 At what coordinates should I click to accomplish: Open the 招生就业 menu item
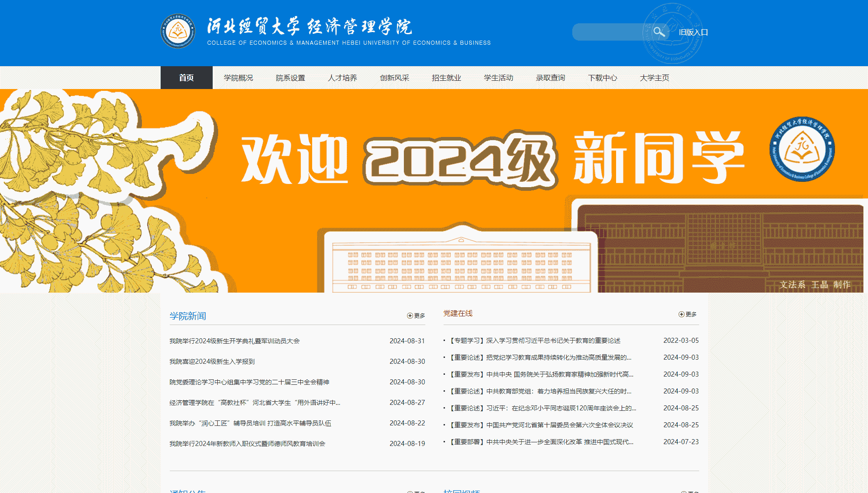click(446, 78)
